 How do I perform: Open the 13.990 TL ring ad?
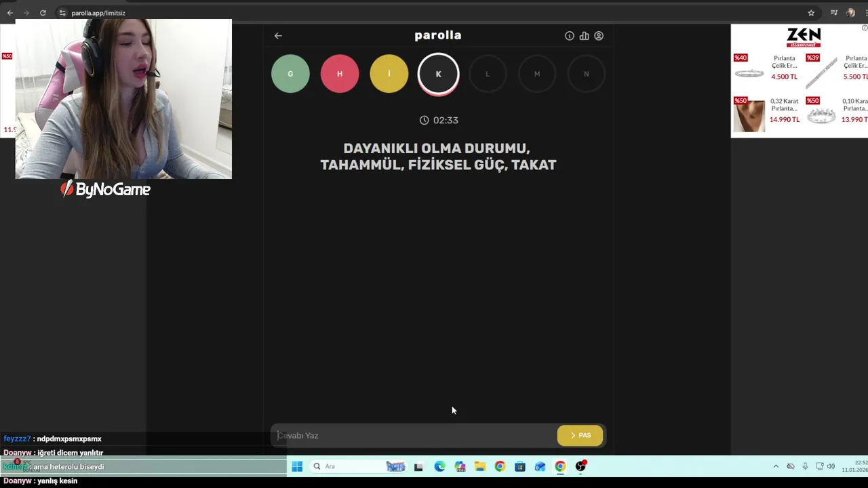tap(837, 113)
